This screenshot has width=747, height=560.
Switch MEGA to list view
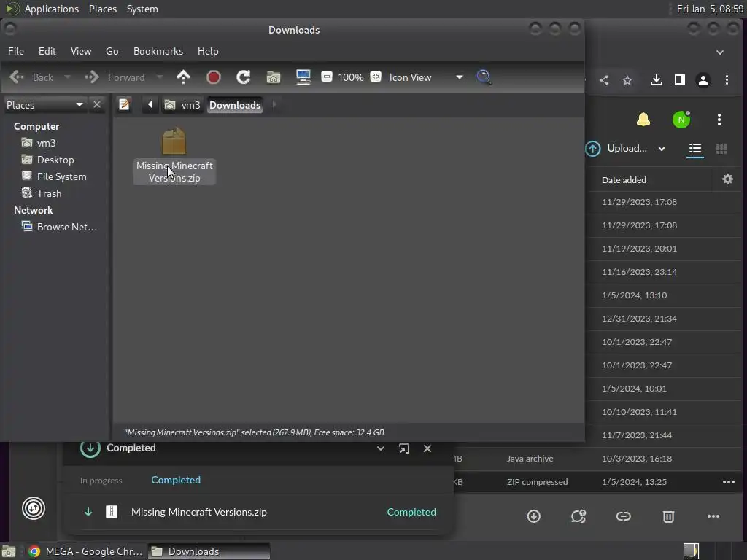click(x=694, y=149)
